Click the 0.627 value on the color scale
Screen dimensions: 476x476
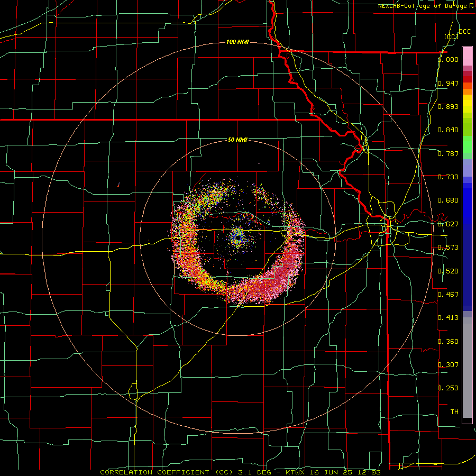point(448,224)
